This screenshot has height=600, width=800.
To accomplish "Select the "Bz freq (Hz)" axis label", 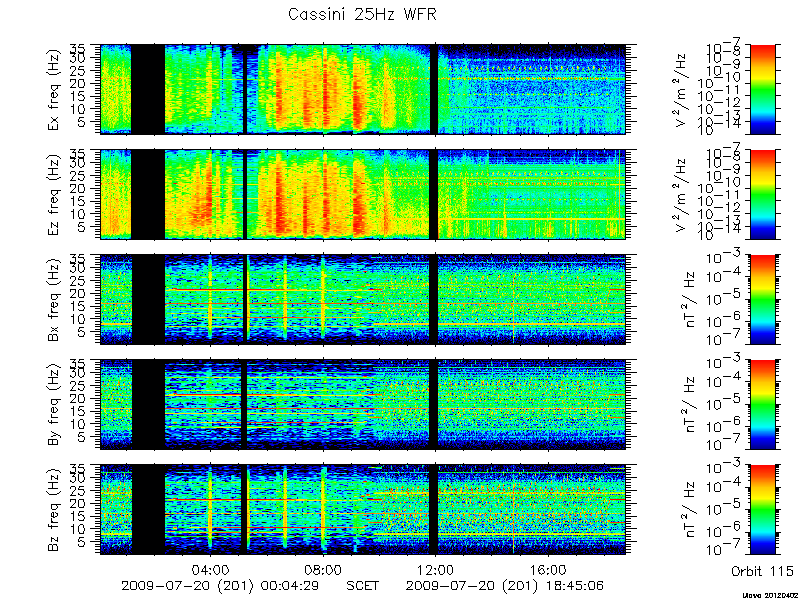I will (x=54, y=509).
